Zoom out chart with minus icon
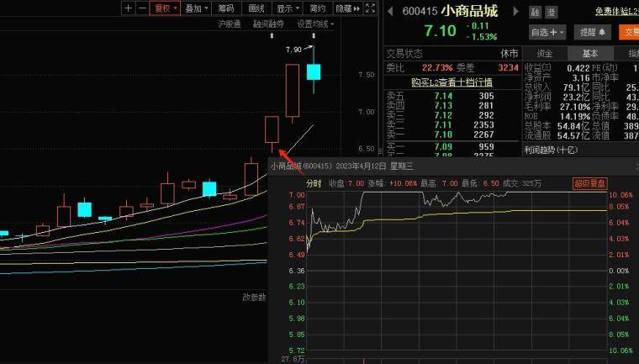 (x=142, y=8)
